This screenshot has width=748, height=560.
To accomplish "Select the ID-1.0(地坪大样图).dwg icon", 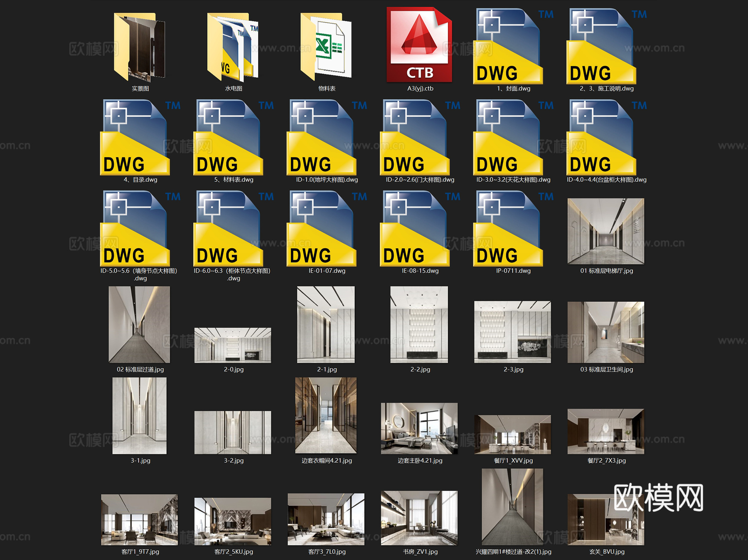I will [x=327, y=137].
